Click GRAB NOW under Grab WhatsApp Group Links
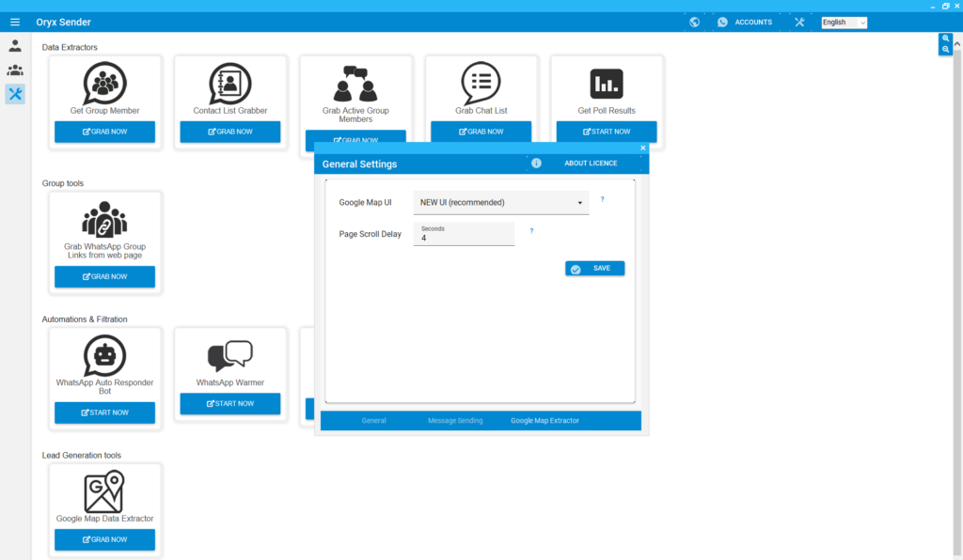This screenshot has width=963, height=560. 105,276
